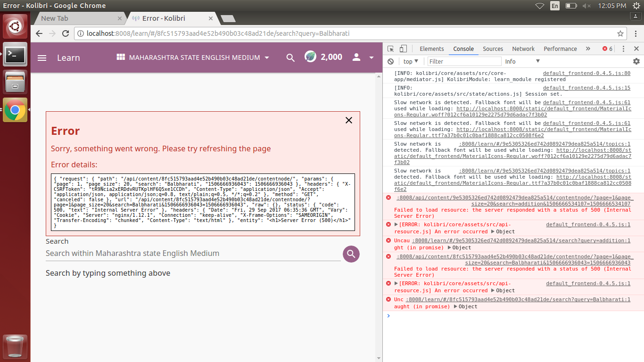Click inside the console Filter field
Viewport: 644px width, 362px height.
pyautogui.click(x=464, y=61)
